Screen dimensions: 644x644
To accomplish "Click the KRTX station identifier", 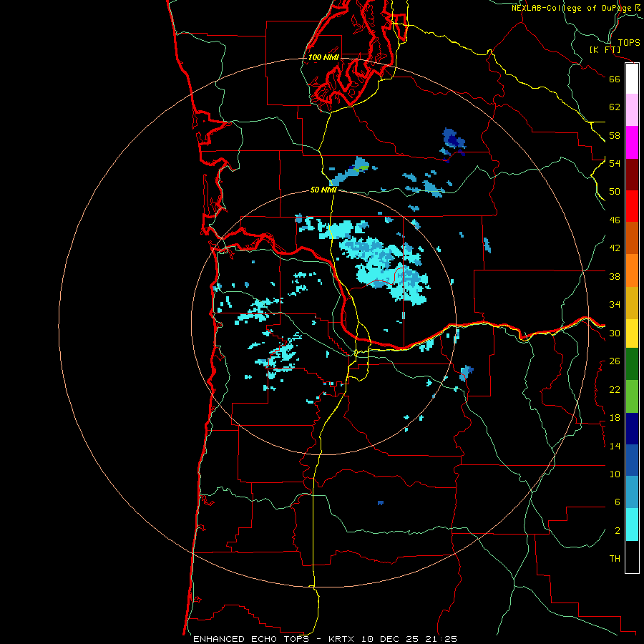I will [x=343, y=639].
